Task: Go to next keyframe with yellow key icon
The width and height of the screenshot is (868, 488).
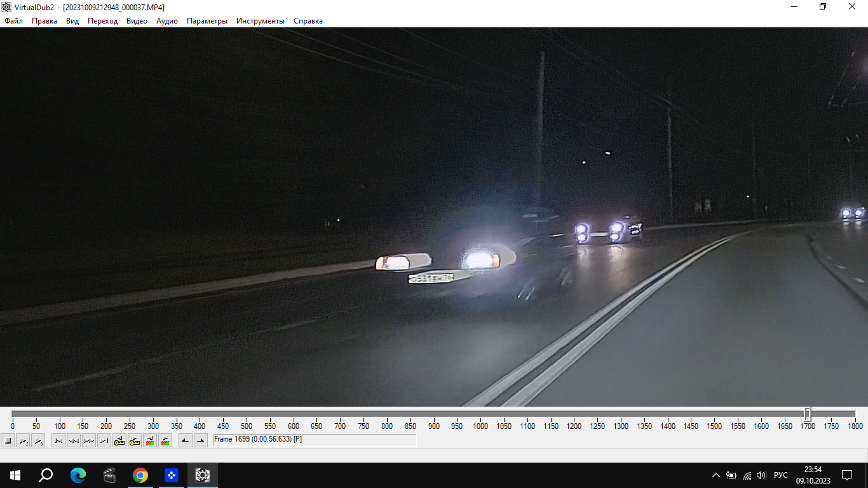Action: pos(135,440)
